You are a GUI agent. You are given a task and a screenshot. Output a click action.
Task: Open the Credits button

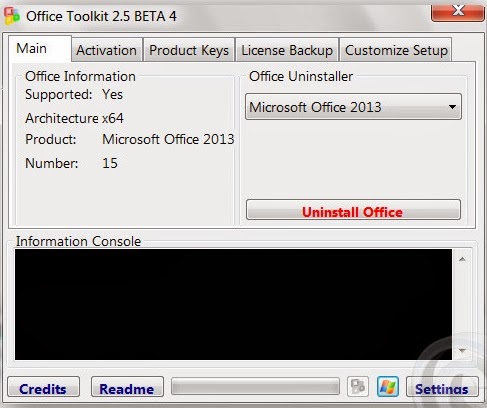(43, 387)
